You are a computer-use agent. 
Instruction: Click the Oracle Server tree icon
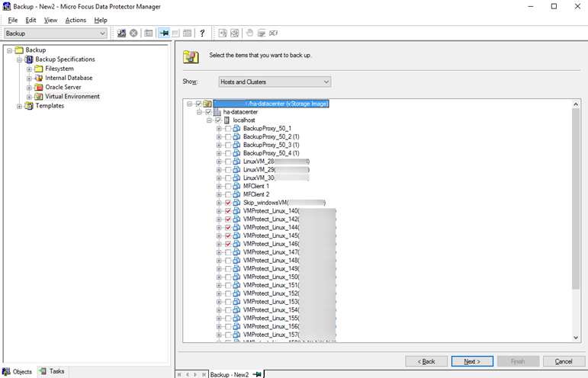point(39,88)
